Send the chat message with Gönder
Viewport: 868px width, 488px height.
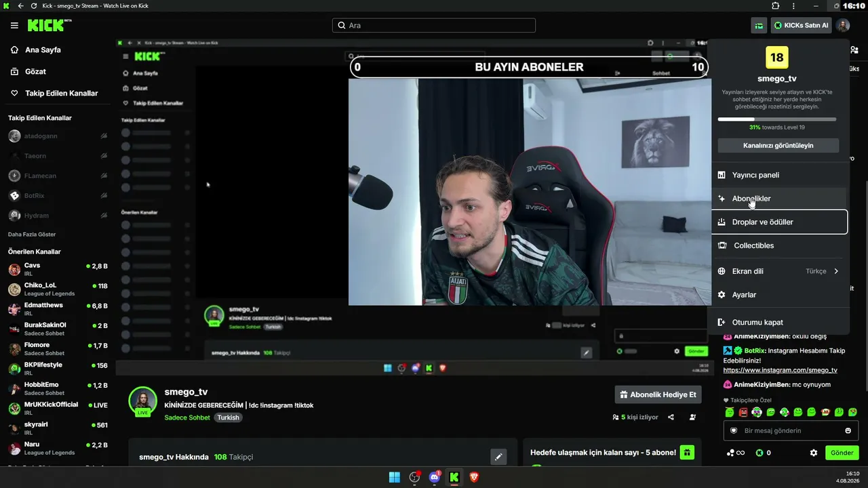[842, 453]
